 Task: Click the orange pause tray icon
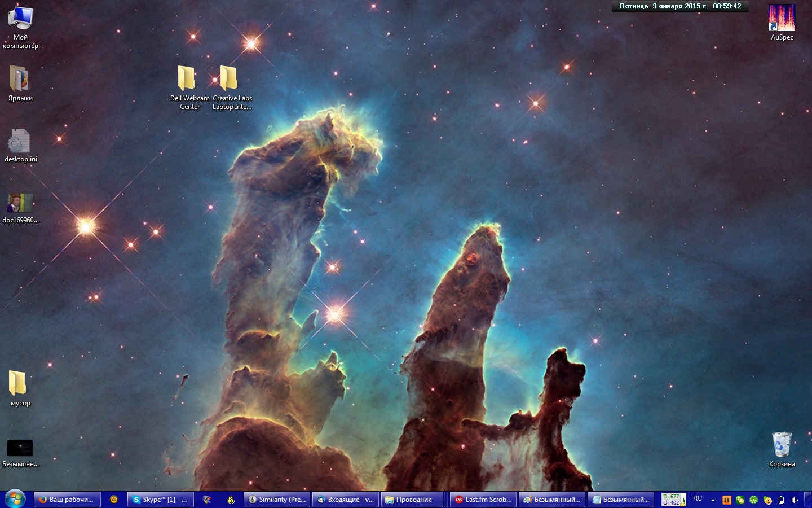pyautogui.click(x=726, y=500)
